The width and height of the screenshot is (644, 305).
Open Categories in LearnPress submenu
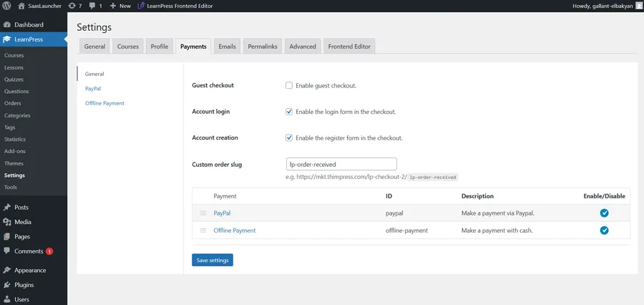[17, 115]
